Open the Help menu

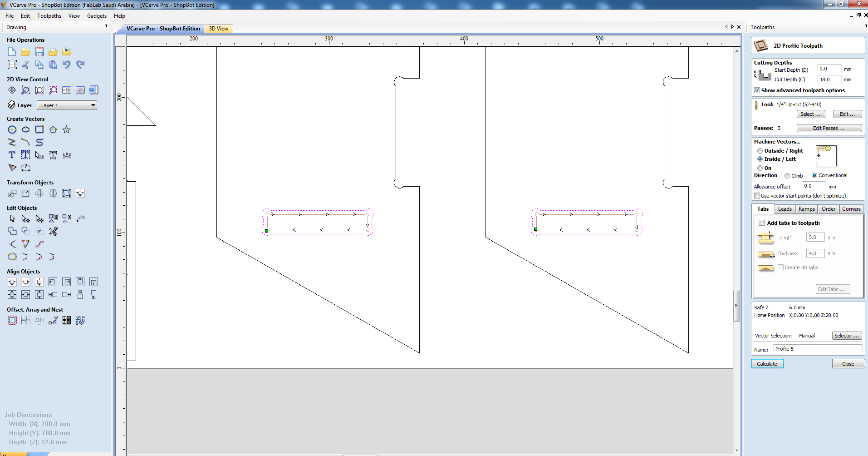click(119, 16)
